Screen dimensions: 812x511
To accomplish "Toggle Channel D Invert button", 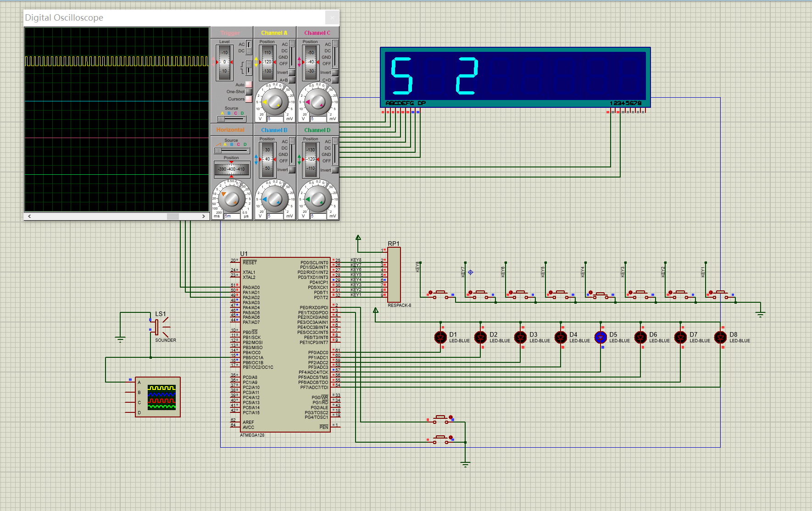I will (x=335, y=170).
